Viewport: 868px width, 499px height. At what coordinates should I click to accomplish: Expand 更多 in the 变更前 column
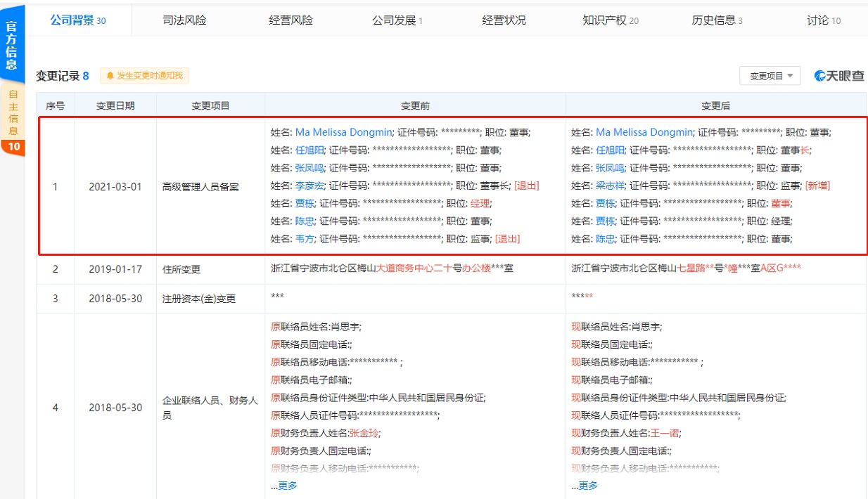click(287, 486)
